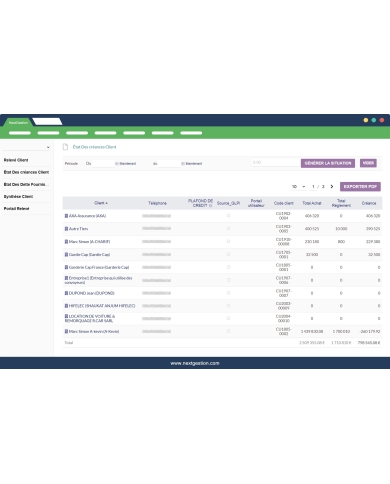
Task: Toggle the Standard checkbox next to the Au date
Action: (183, 164)
